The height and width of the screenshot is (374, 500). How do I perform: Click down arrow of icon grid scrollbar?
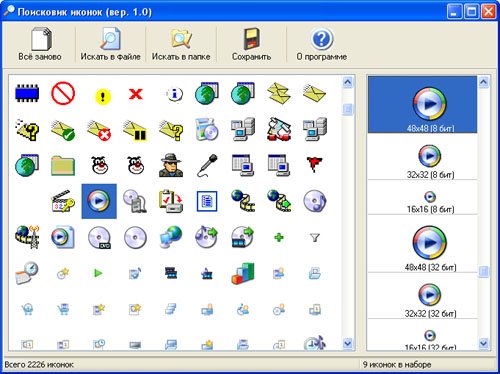coord(347,343)
